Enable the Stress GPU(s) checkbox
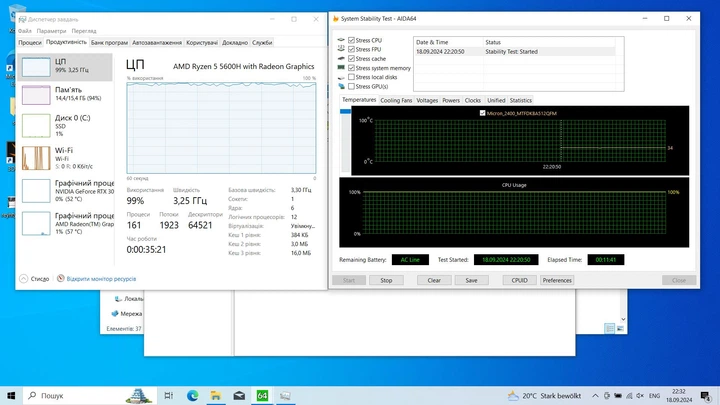This screenshot has height=405, width=720. tap(351, 86)
